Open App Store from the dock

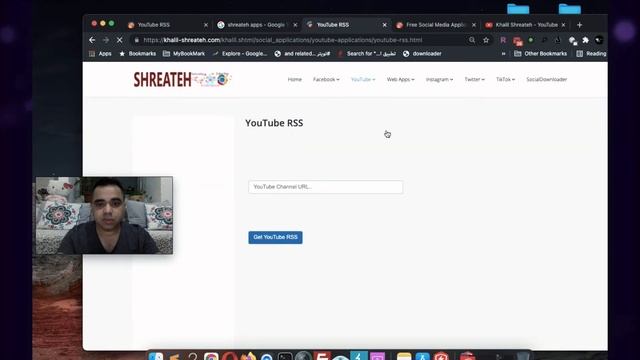[x=422, y=357]
